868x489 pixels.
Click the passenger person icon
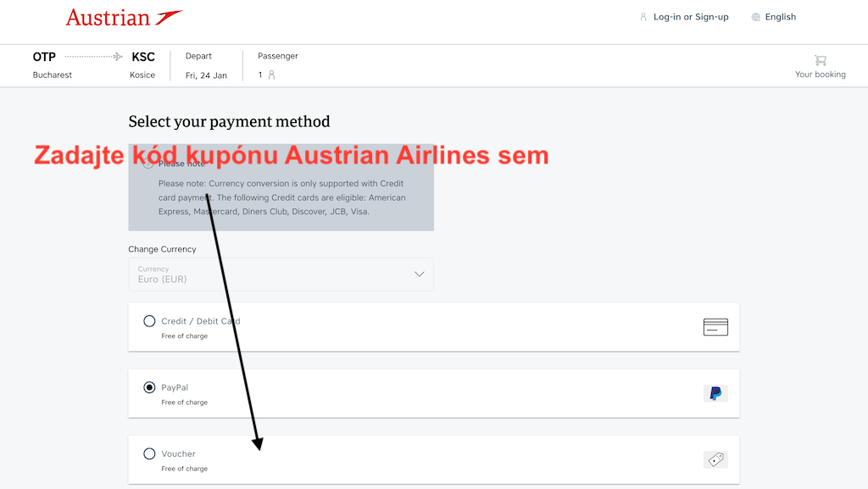pos(271,75)
